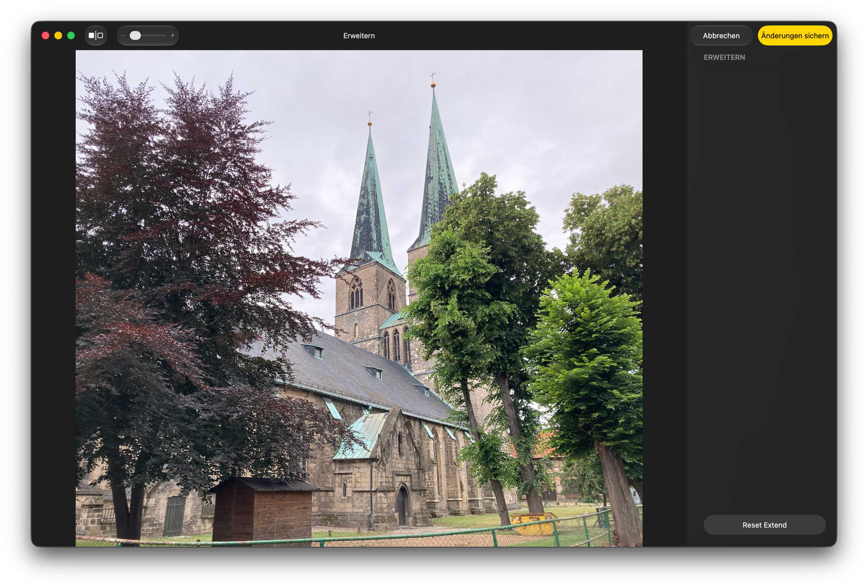Image resolution: width=868 pixels, height=588 pixels.
Task: Close the window with red button
Action: point(45,35)
